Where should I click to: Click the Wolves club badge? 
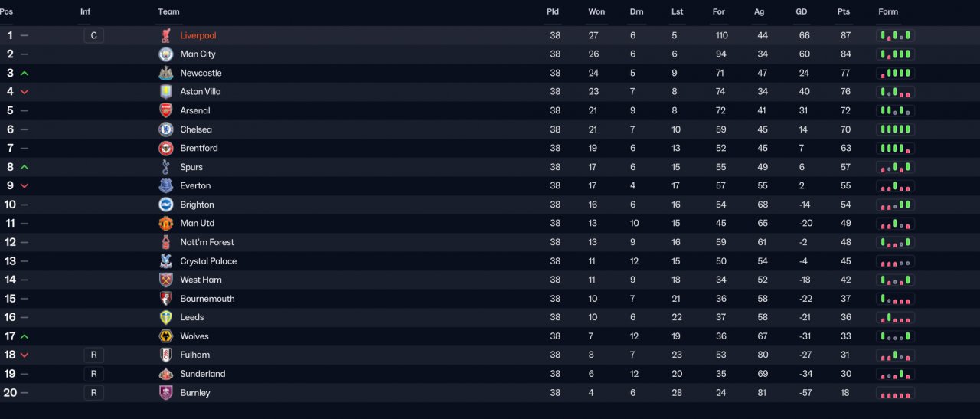coord(166,336)
